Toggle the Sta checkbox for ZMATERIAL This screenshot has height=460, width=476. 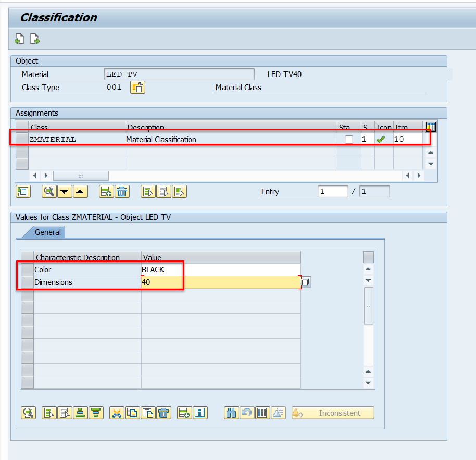[x=348, y=139]
